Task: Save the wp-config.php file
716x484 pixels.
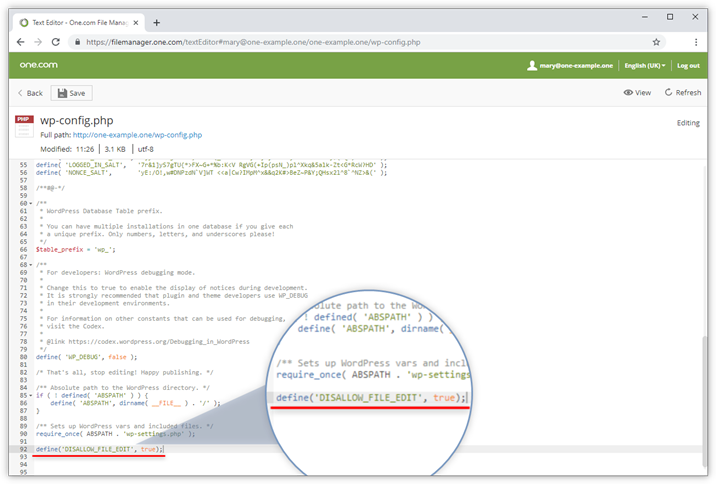Action: (x=72, y=93)
